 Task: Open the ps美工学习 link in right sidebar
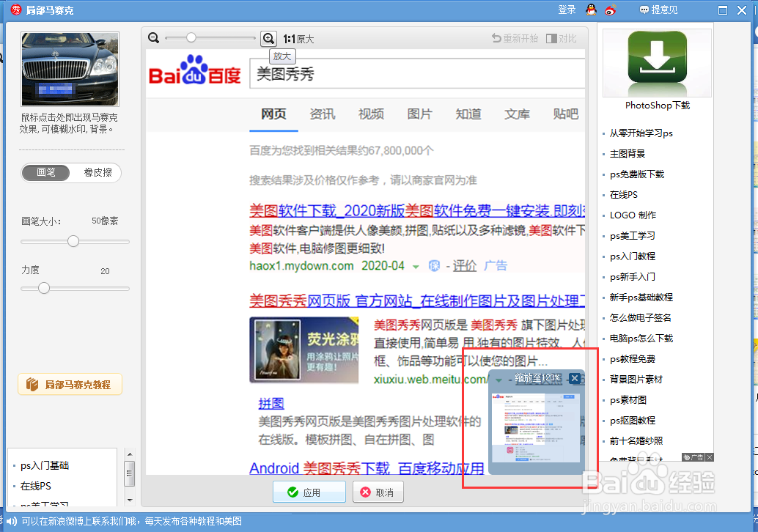633,236
